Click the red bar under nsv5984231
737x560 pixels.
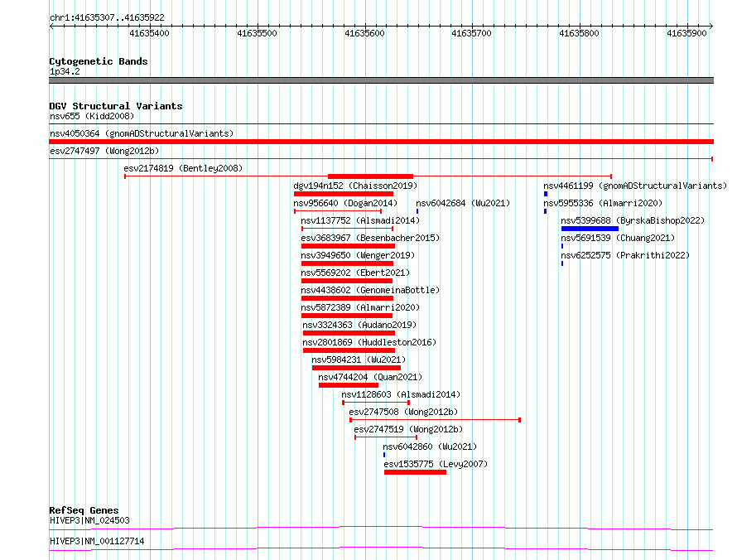click(x=356, y=368)
